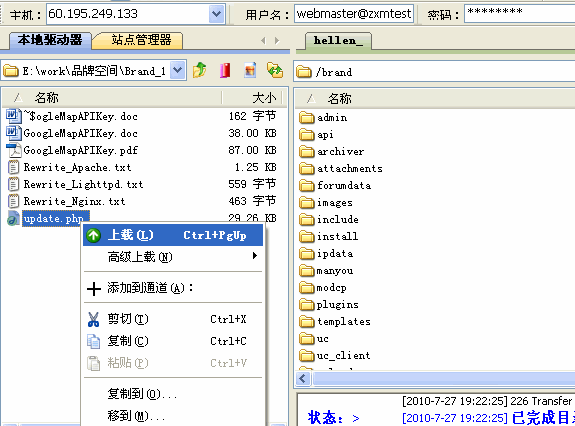Choose 上载(L) from the context menu
Image resolution: width=575 pixels, height=426 pixels.
[x=173, y=235]
